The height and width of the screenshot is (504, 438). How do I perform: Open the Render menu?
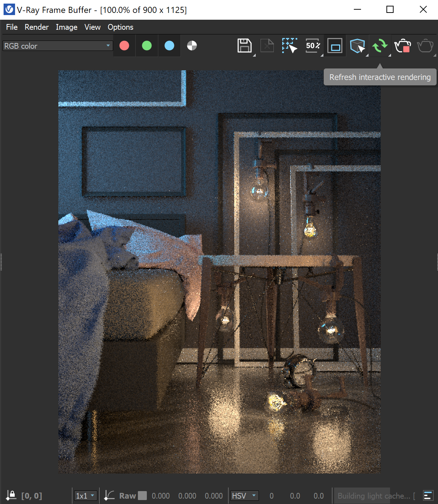(x=36, y=27)
